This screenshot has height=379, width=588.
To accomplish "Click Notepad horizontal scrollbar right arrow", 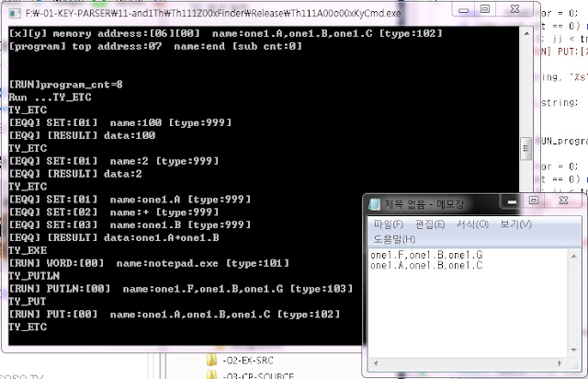I will point(560,363).
